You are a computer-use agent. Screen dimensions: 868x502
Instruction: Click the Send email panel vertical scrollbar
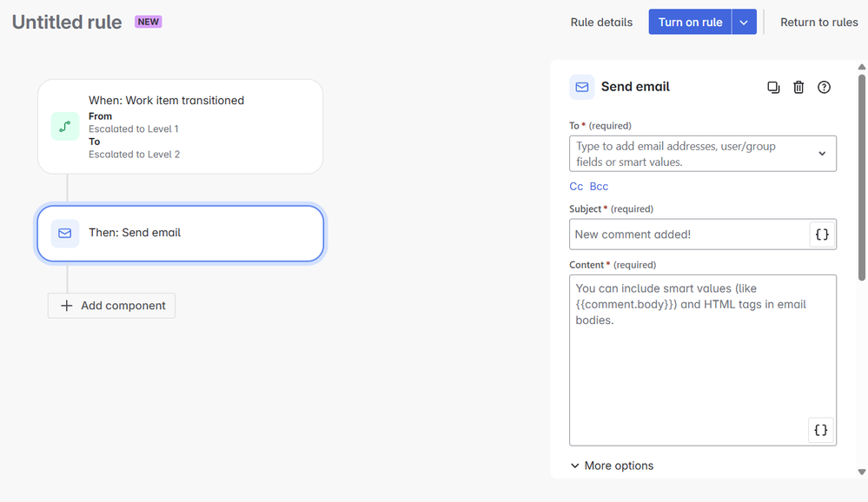click(861, 177)
